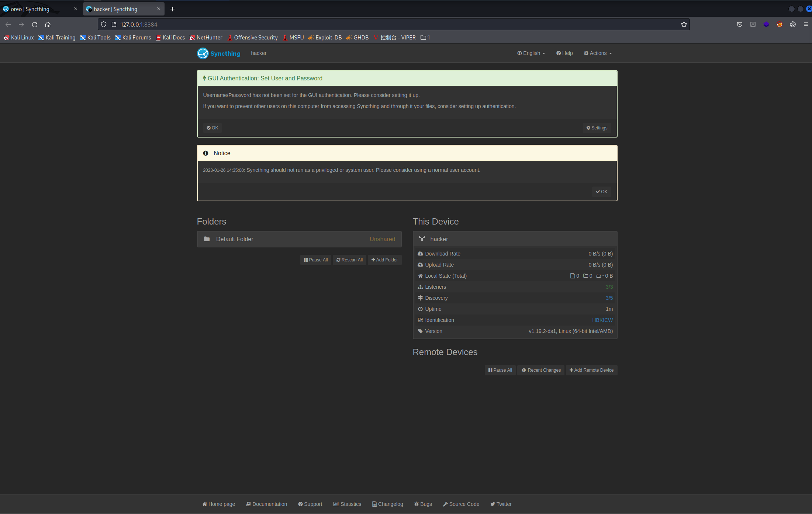Click the Discovery 3/5 status value
Screen dimensions: 812x514
coord(609,298)
